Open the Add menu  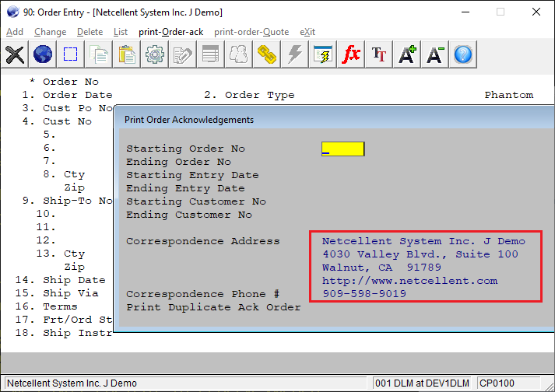click(x=15, y=32)
